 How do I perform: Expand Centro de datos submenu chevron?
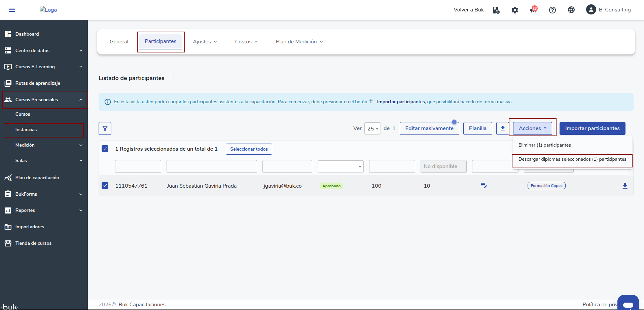tap(81, 51)
